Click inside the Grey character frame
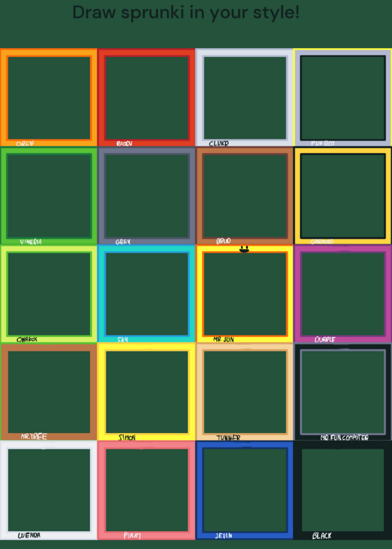Screen dimensions: 392x549 146,196
